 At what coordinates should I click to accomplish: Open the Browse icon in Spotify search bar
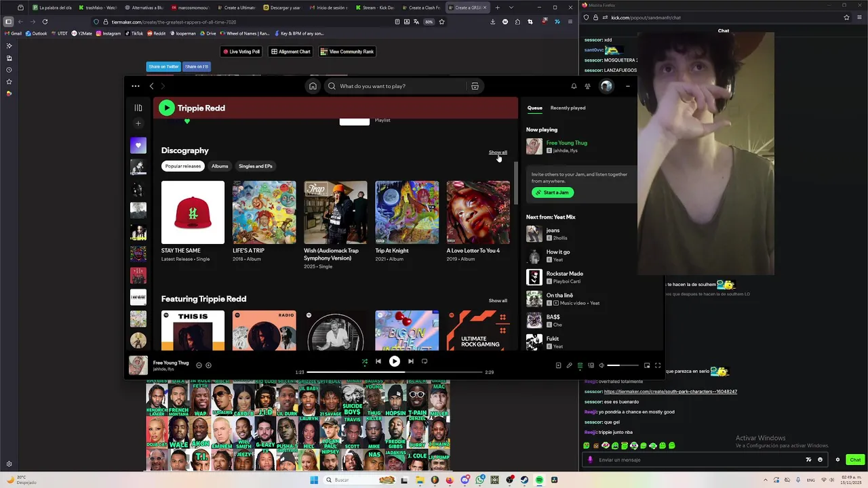pos(475,86)
